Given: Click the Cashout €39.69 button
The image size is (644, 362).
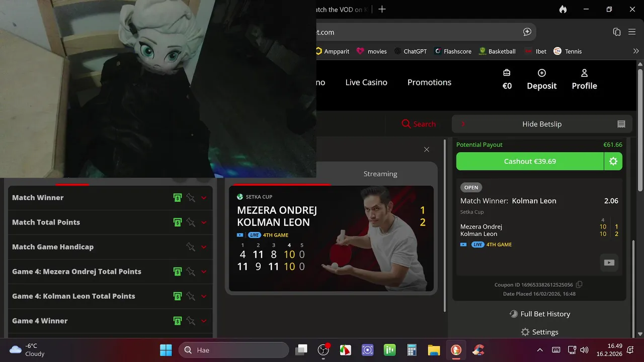Looking at the screenshot, I should (530, 161).
